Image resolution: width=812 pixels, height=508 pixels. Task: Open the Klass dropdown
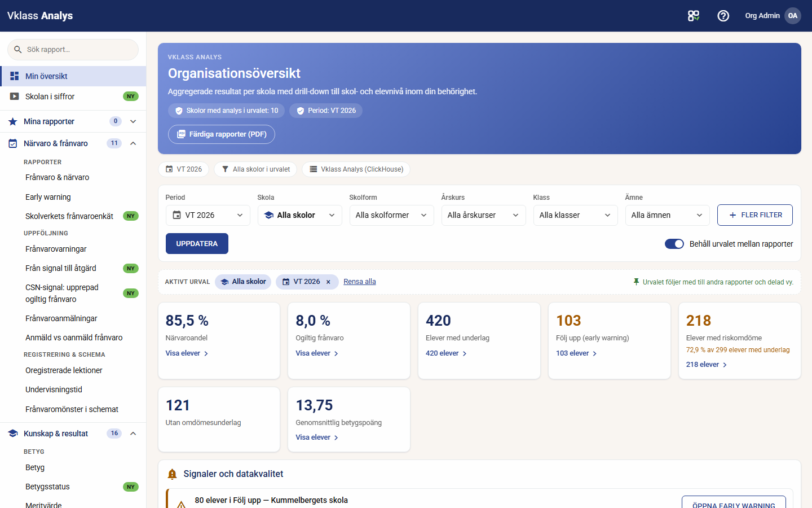(x=576, y=215)
